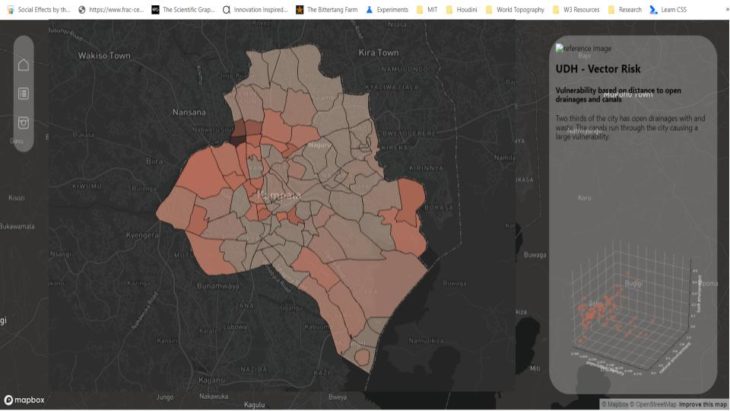
Task: Click the Mapbox logo
Action: click(24, 400)
